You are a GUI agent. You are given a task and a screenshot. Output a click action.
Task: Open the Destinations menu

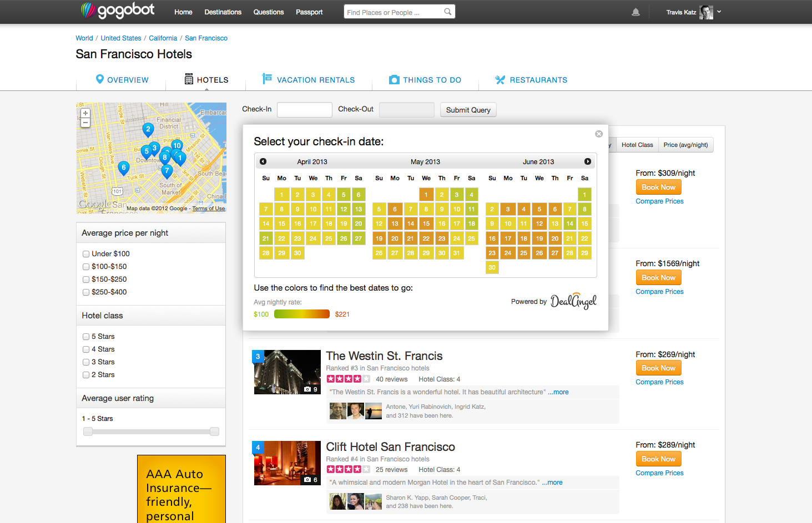pos(223,12)
